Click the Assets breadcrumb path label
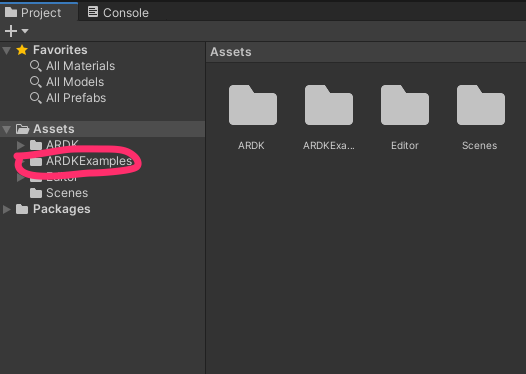This screenshot has height=374, width=526. tap(231, 52)
